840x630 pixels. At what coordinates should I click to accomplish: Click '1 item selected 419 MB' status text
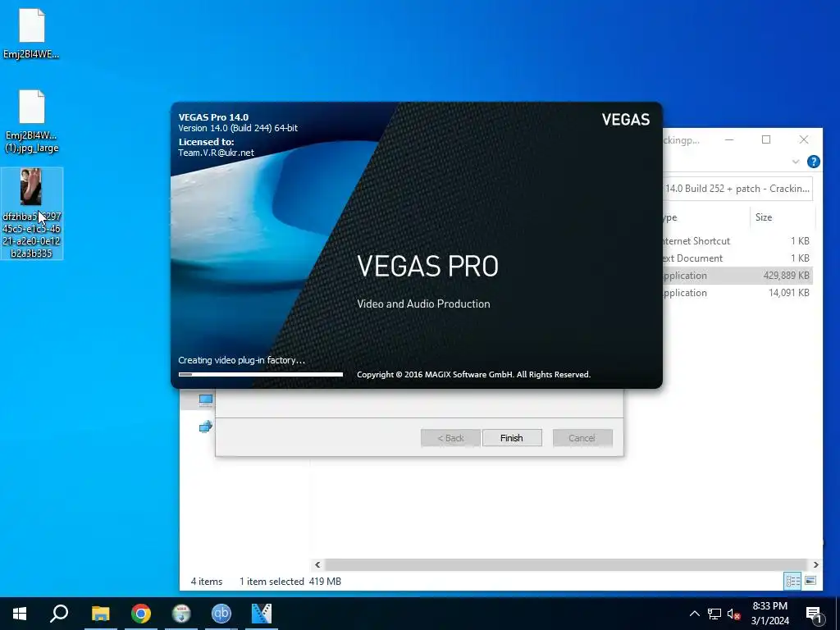pos(290,582)
